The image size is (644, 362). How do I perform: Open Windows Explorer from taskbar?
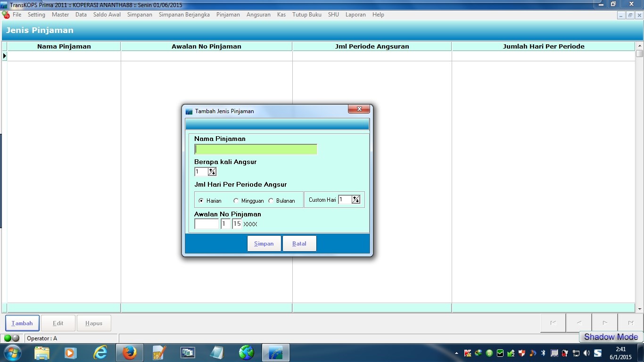41,353
